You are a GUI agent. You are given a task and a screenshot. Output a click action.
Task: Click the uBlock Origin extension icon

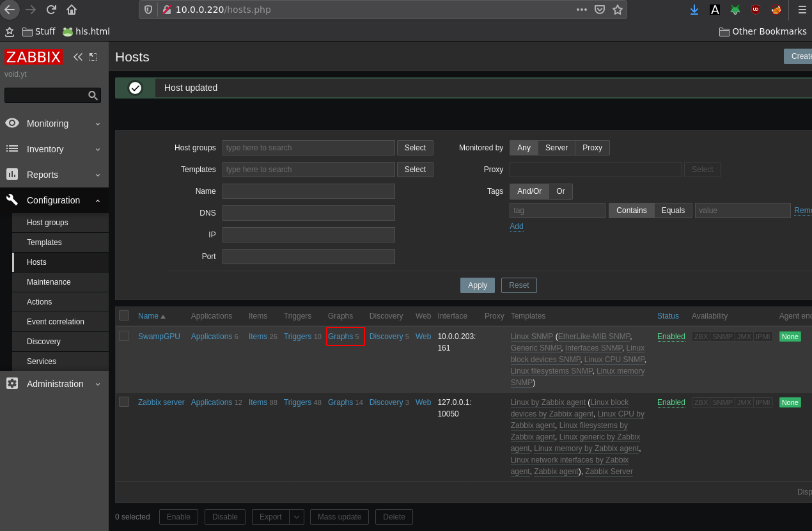[x=756, y=10]
